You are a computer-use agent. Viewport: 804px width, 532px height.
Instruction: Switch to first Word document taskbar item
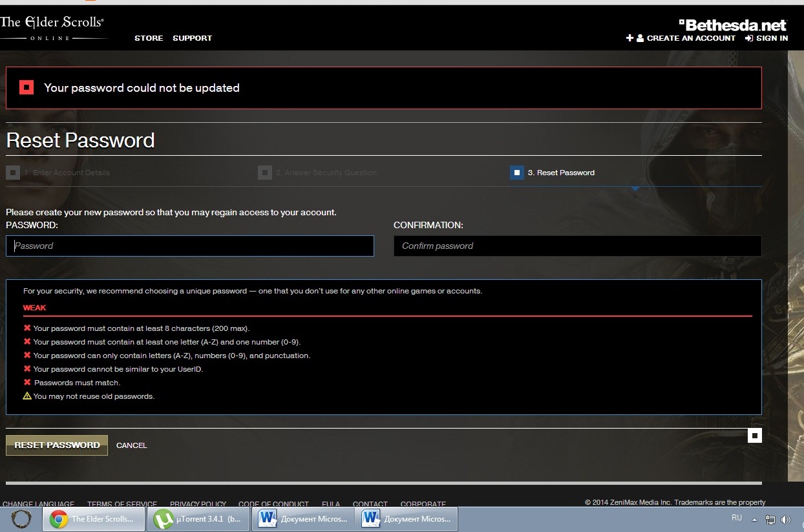(303, 519)
